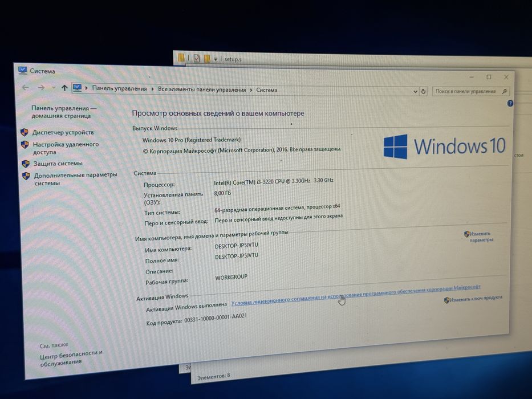Viewport: 532px width, 399px height.
Task: Open 'Панель управления — домашняя страница'
Action: [x=63, y=112]
